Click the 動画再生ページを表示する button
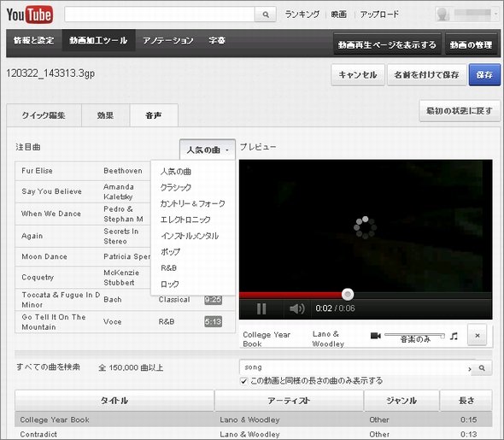 [387, 44]
